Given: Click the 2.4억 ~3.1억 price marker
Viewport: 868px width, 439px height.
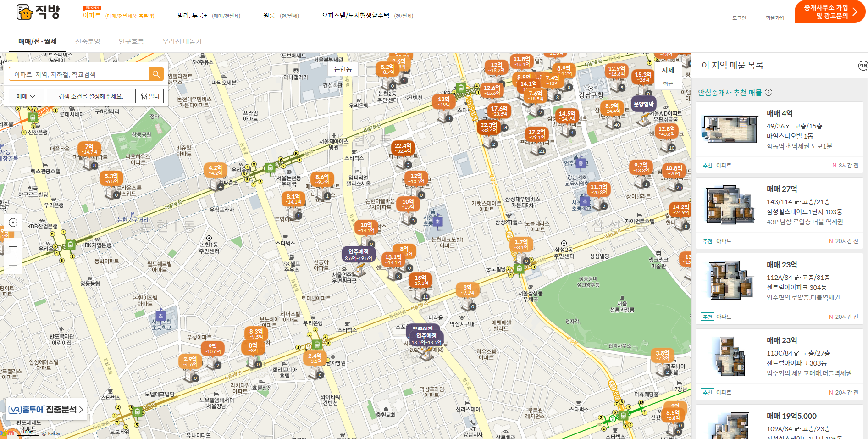Looking at the screenshot, I should point(315,358).
